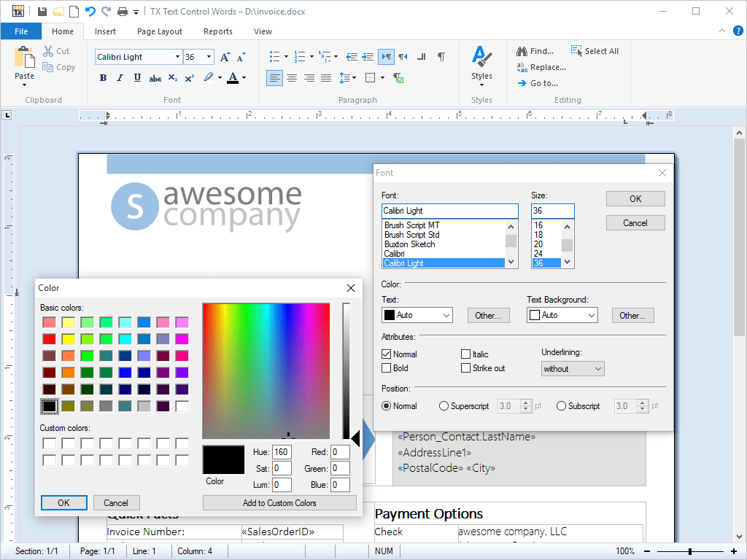Screen dimensions: 747x560
Task: Switch to the Reports ribbon tab
Action: tap(217, 31)
